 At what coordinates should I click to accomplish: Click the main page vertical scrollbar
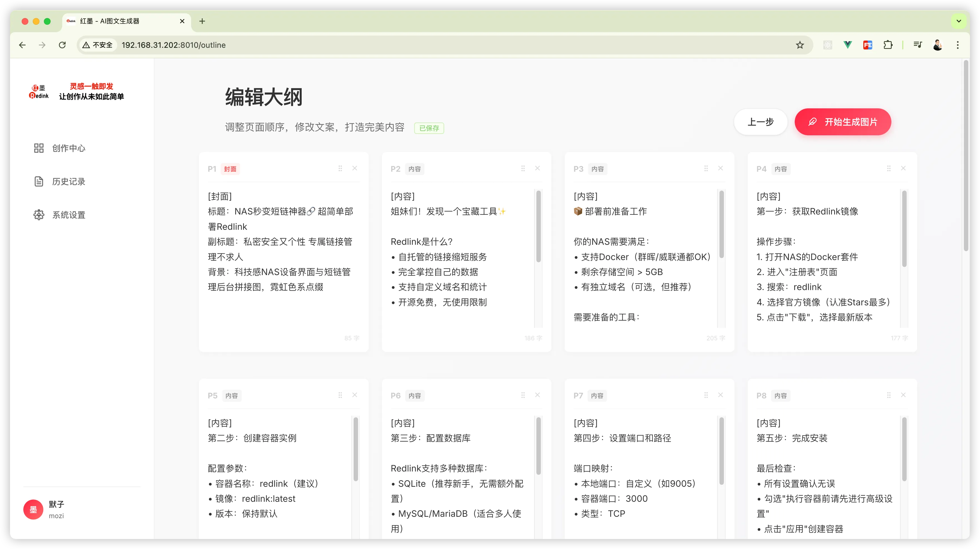click(966, 156)
